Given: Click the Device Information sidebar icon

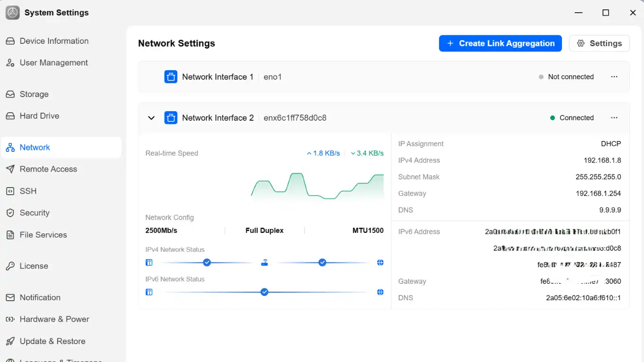Looking at the screenshot, I should [x=10, y=41].
